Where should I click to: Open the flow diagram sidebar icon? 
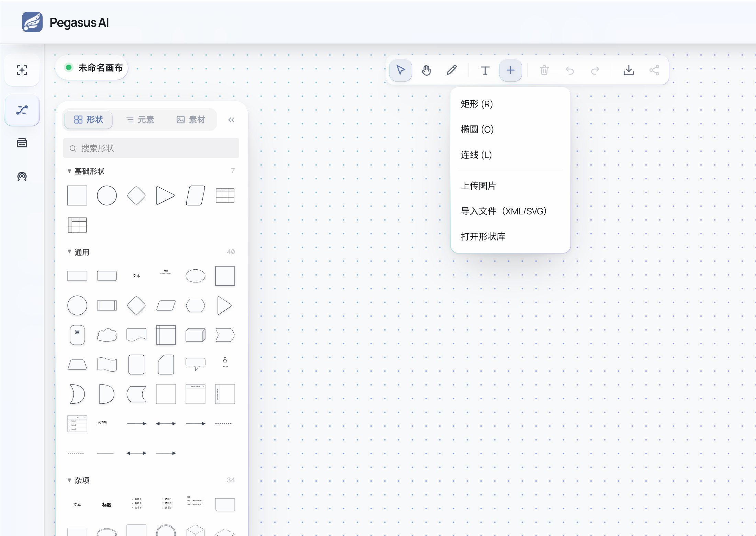pyautogui.click(x=22, y=110)
